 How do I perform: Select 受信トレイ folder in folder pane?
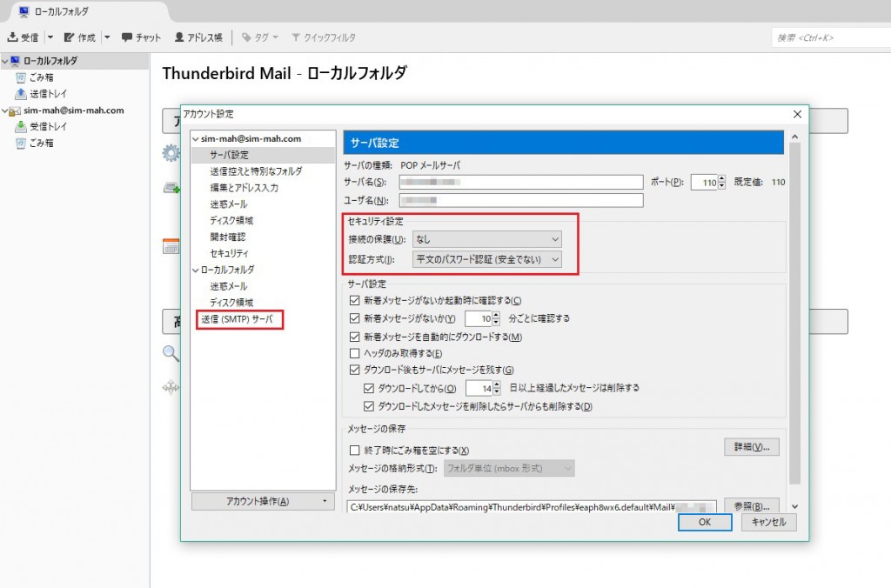41,127
